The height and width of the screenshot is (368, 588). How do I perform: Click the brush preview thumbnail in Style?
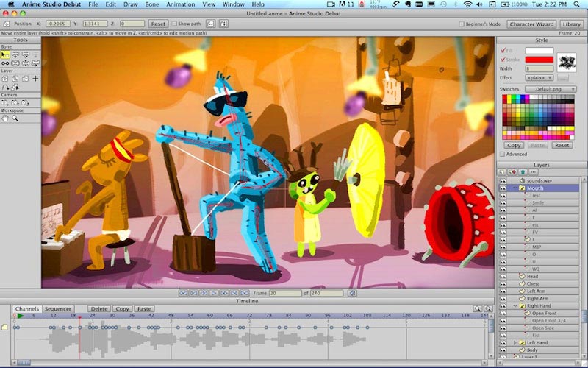567,61
